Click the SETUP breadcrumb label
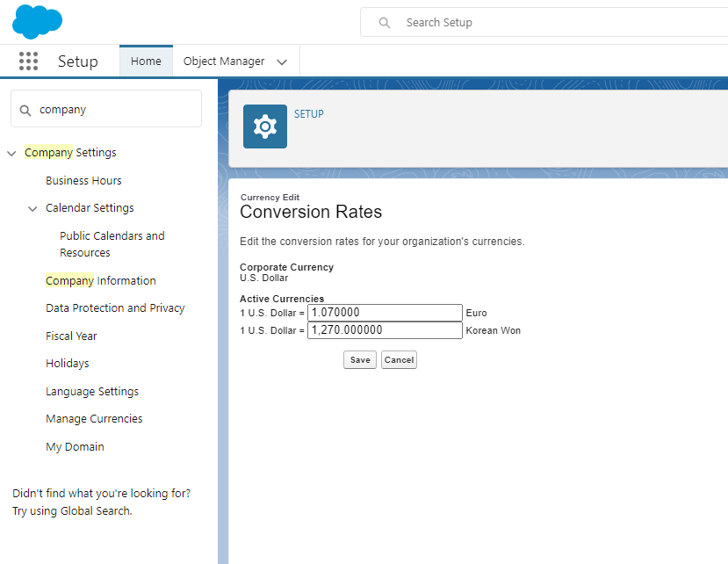 pyautogui.click(x=309, y=114)
